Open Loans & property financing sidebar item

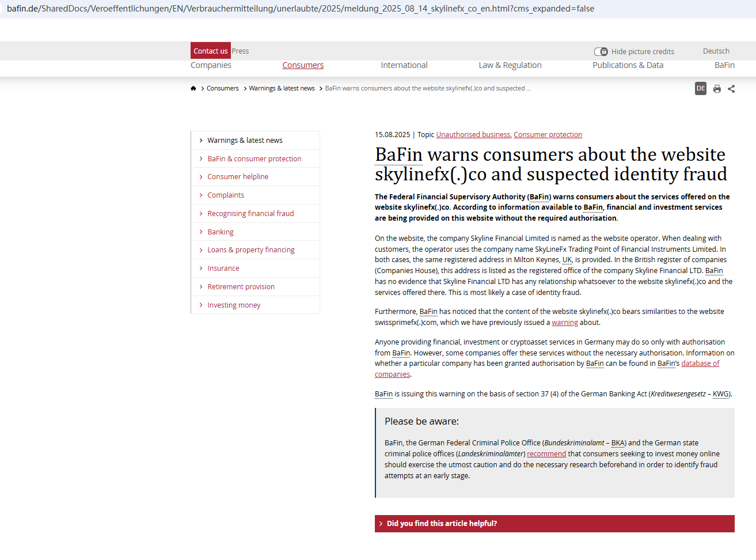click(x=255, y=250)
